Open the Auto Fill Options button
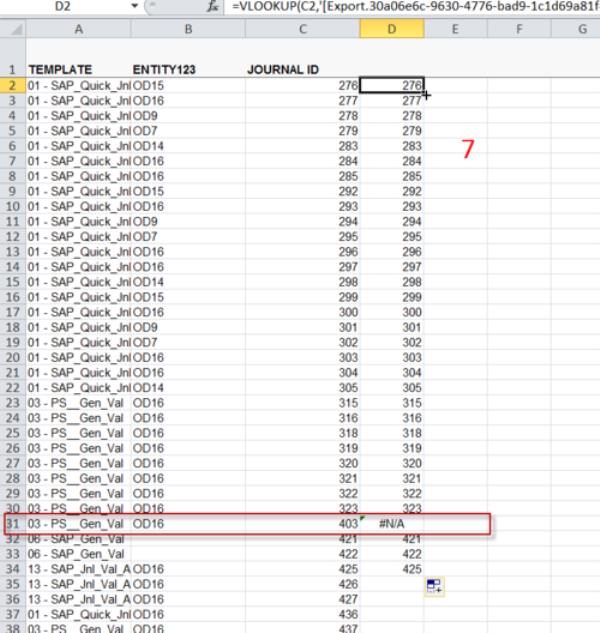This screenshot has height=633, width=600. [x=434, y=586]
